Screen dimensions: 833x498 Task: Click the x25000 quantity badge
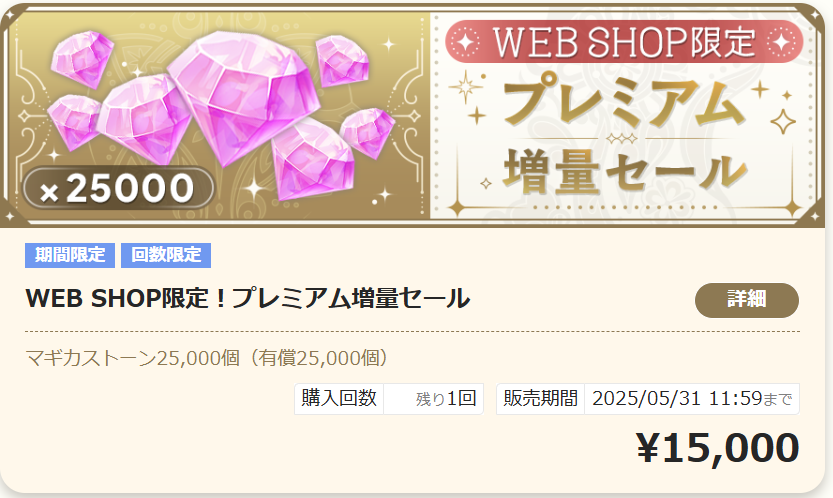[x=118, y=188]
